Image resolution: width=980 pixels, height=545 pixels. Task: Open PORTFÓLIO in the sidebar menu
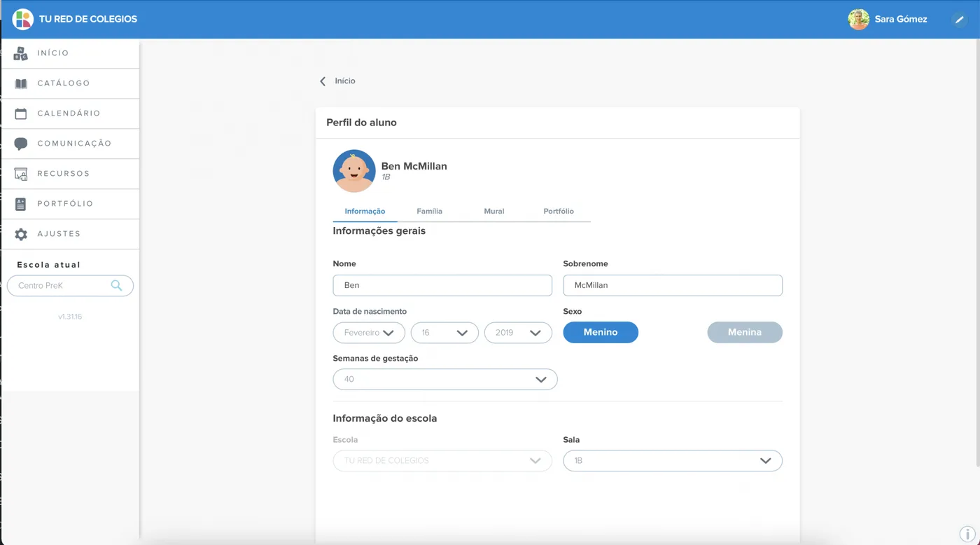pyautogui.click(x=70, y=204)
